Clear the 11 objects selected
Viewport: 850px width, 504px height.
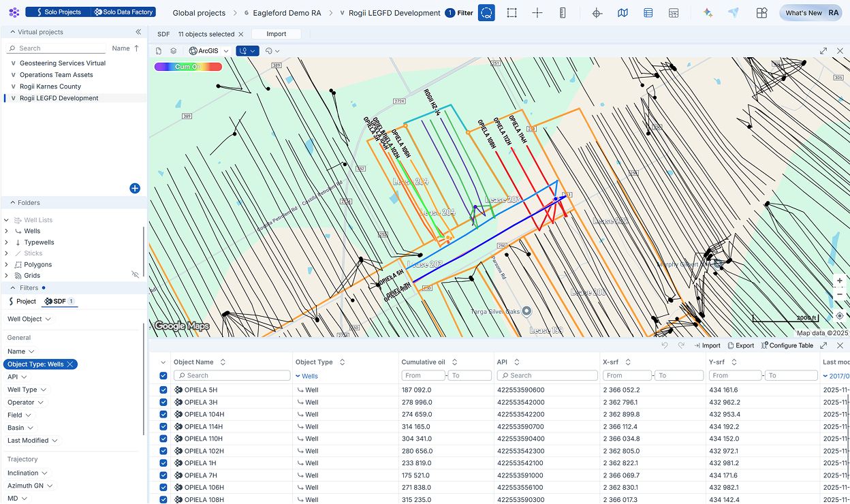pyautogui.click(x=240, y=34)
